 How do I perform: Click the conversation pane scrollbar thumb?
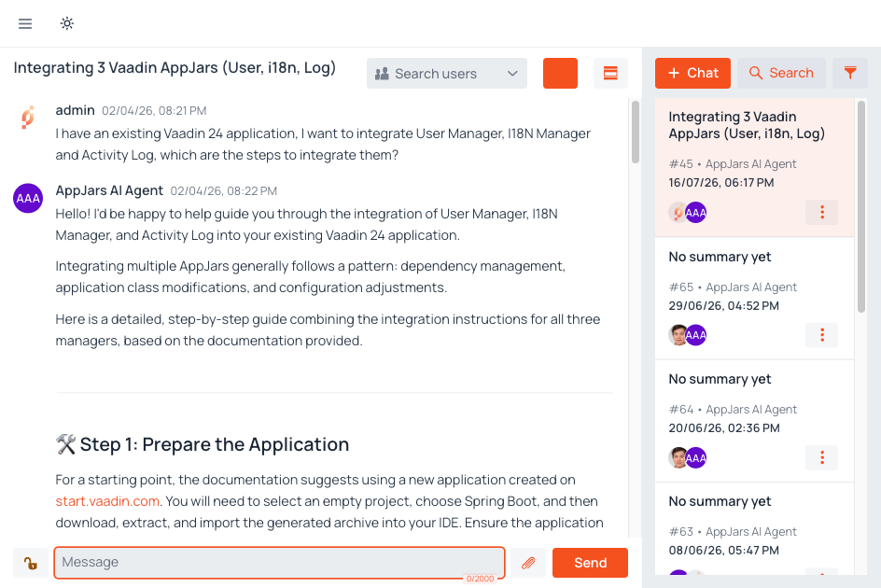[x=636, y=133]
